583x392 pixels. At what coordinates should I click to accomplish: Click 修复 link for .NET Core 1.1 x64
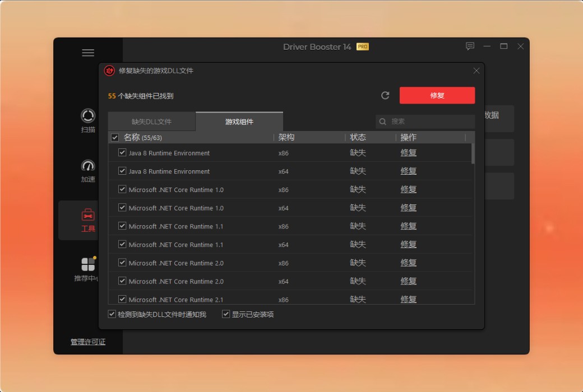[408, 245]
